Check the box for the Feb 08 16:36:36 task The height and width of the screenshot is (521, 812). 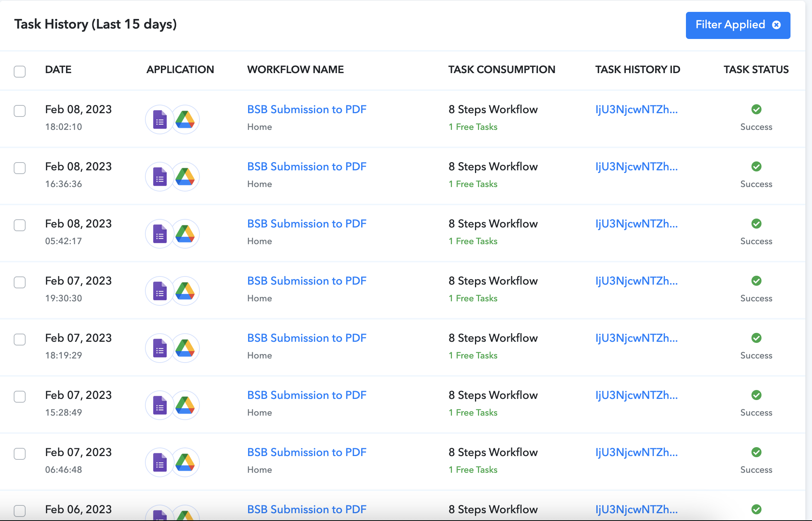click(20, 168)
